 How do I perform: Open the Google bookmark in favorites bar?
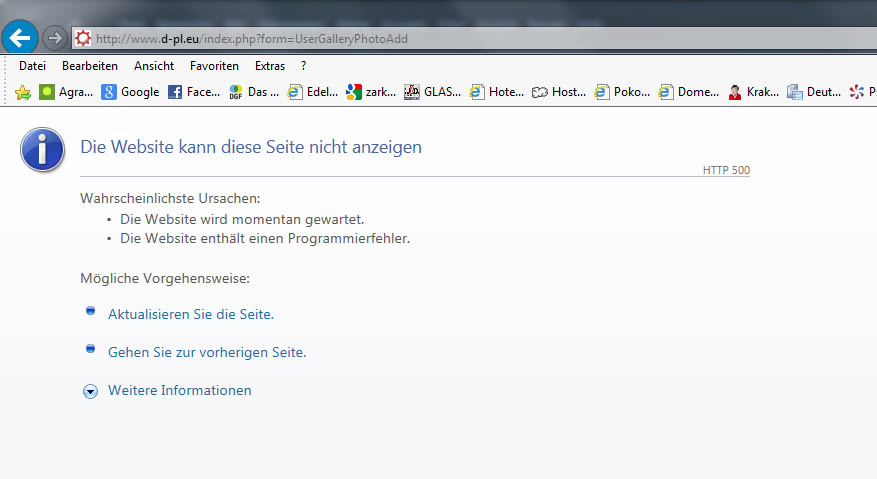[131, 92]
